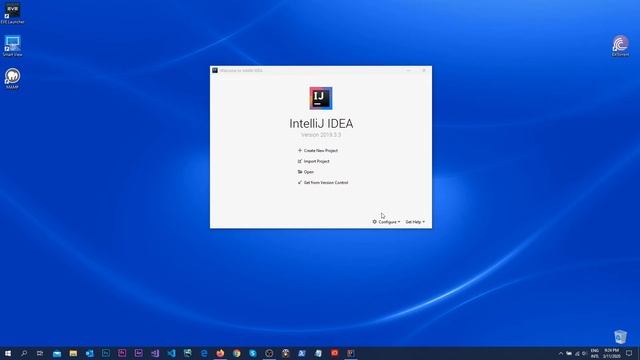The width and height of the screenshot is (640, 360).
Task: Open the taskbar clock and date
Action: point(611,353)
